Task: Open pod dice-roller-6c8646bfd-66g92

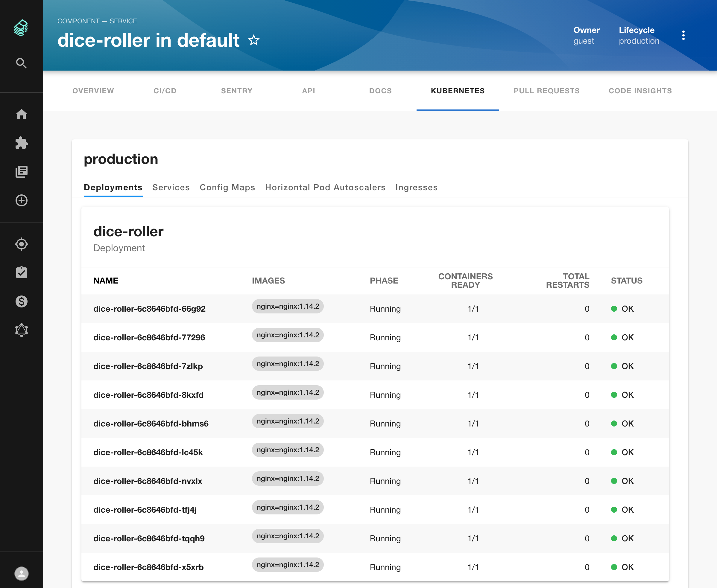Action: (x=149, y=309)
